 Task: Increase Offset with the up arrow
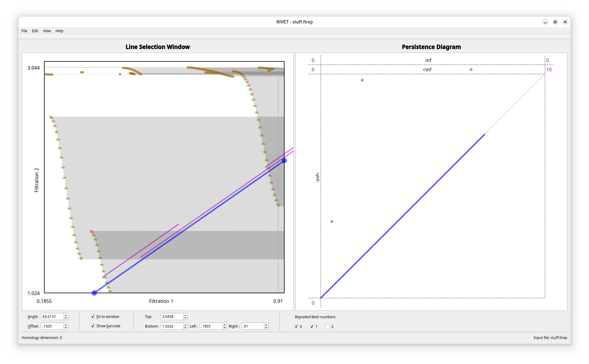pos(66,325)
